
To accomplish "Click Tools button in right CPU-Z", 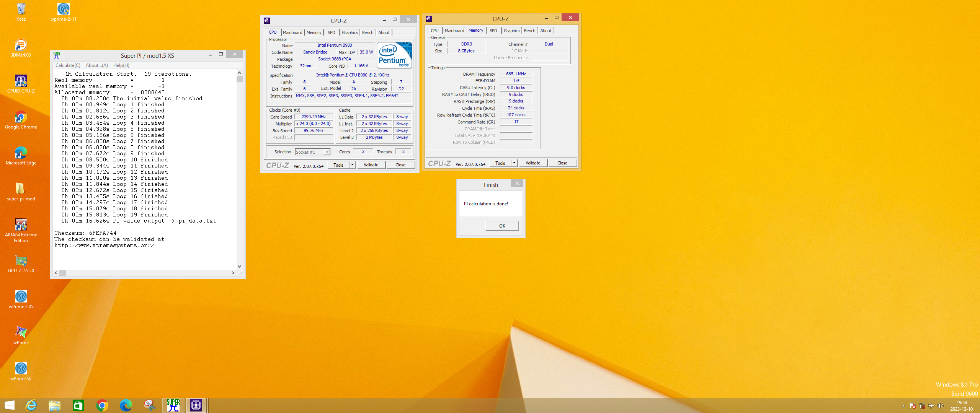I will click(500, 163).
